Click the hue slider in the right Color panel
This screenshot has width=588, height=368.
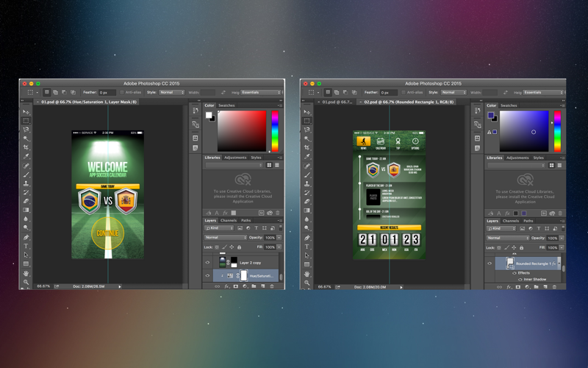coord(557,131)
